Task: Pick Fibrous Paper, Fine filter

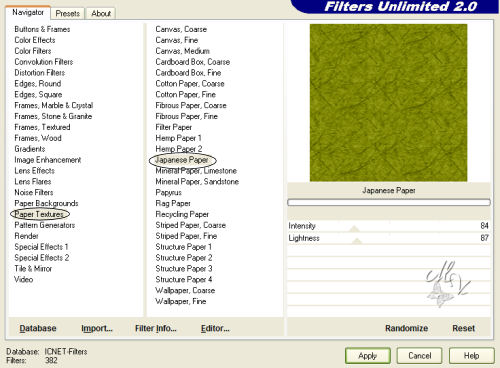Action: pyautogui.click(x=187, y=116)
